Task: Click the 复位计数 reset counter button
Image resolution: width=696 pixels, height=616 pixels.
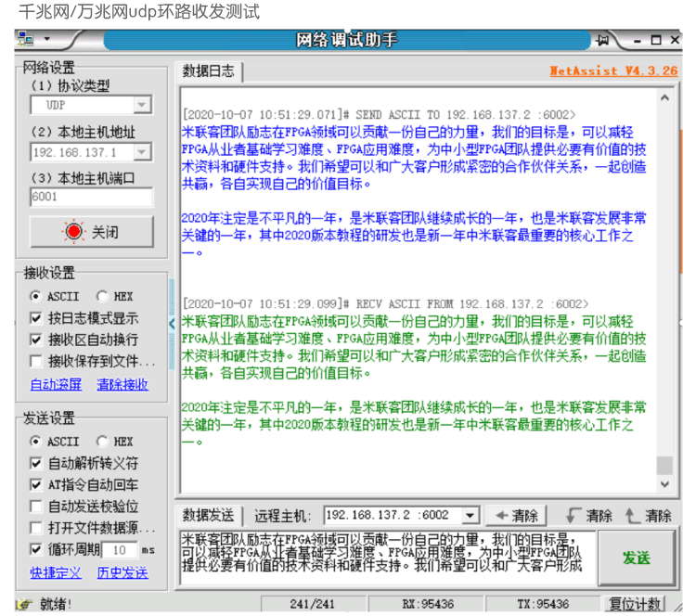Action: point(635,604)
